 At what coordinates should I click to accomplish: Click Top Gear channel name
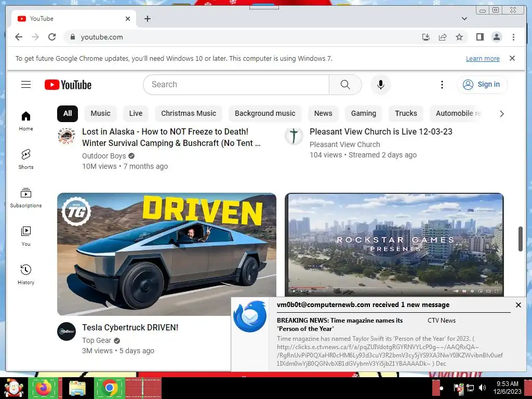(96, 340)
